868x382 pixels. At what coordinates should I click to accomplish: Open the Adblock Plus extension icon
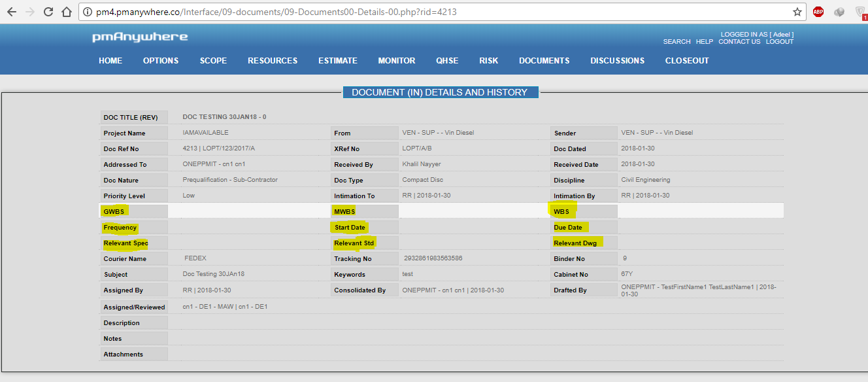point(818,12)
